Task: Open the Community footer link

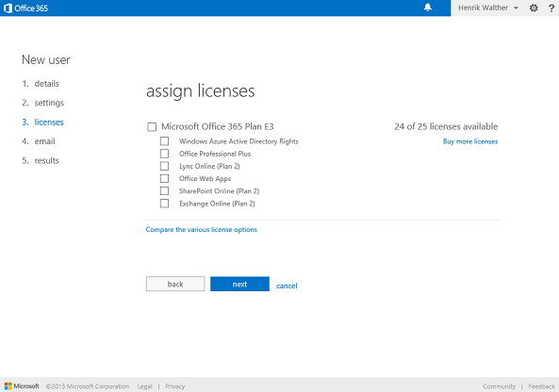Action: coord(499,386)
